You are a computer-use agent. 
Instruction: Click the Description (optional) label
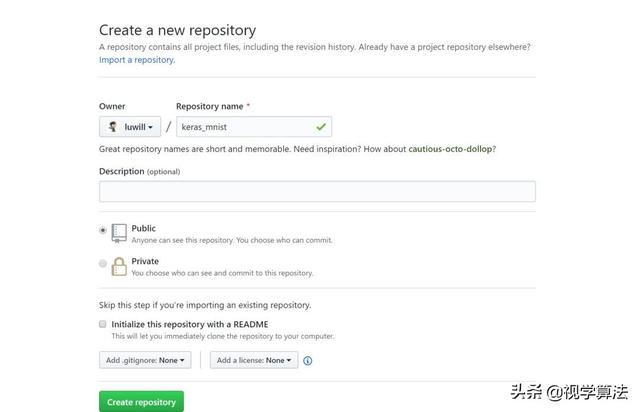coord(140,171)
